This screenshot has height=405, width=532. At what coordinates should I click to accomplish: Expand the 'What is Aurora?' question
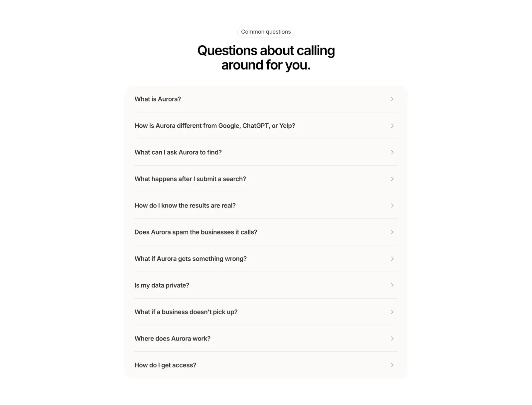point(266,99)
